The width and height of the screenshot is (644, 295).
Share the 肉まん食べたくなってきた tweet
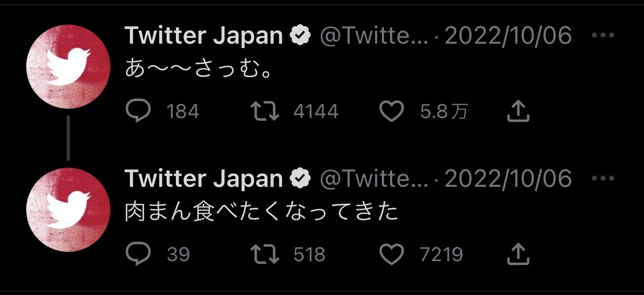518,255
